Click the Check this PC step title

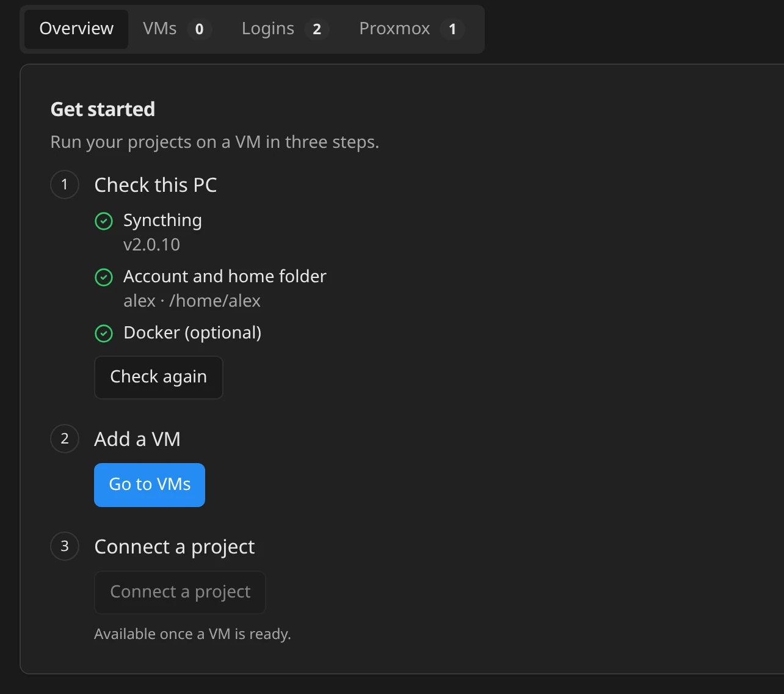point(156,185)
